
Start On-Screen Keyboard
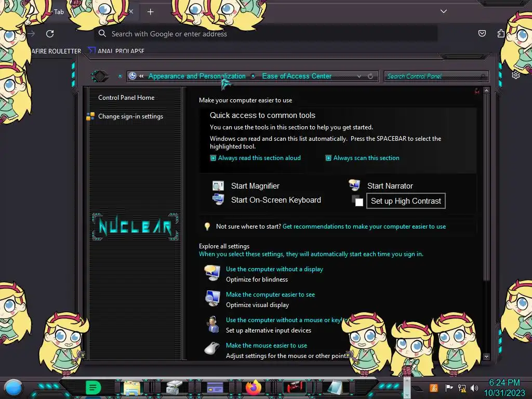pyautogui.click(x=276, y=200)
